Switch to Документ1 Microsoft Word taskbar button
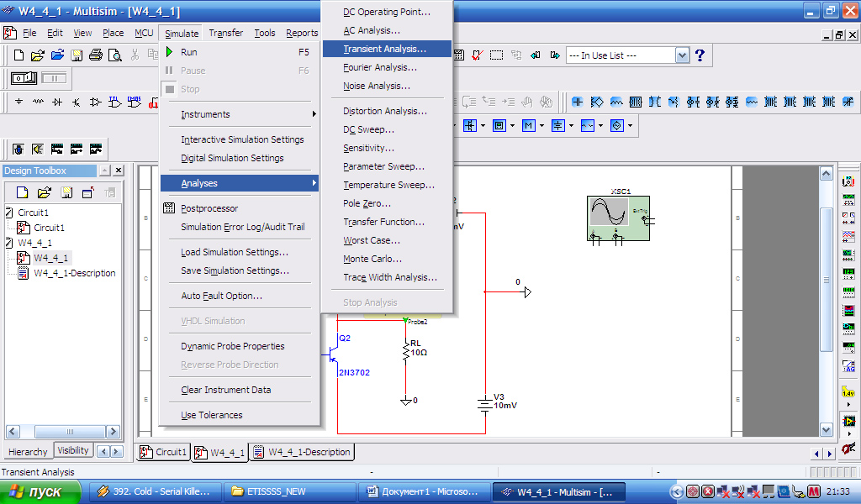This screenshot has width=861, height=504. (424, 492)
